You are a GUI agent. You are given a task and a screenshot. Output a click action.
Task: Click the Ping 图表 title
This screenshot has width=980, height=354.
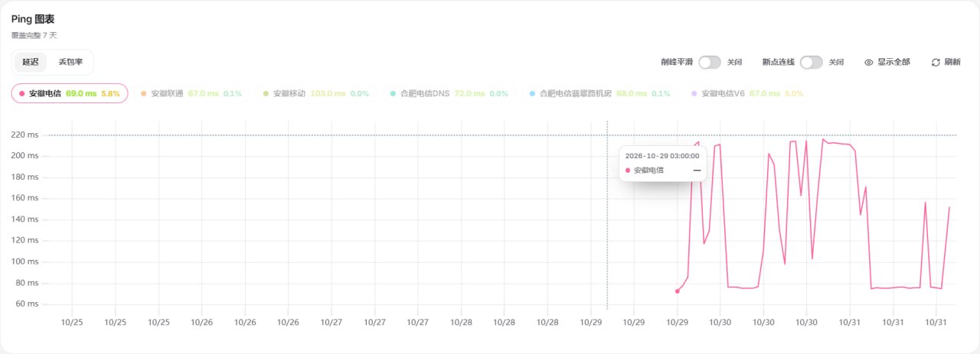click(x=33, y=19)
